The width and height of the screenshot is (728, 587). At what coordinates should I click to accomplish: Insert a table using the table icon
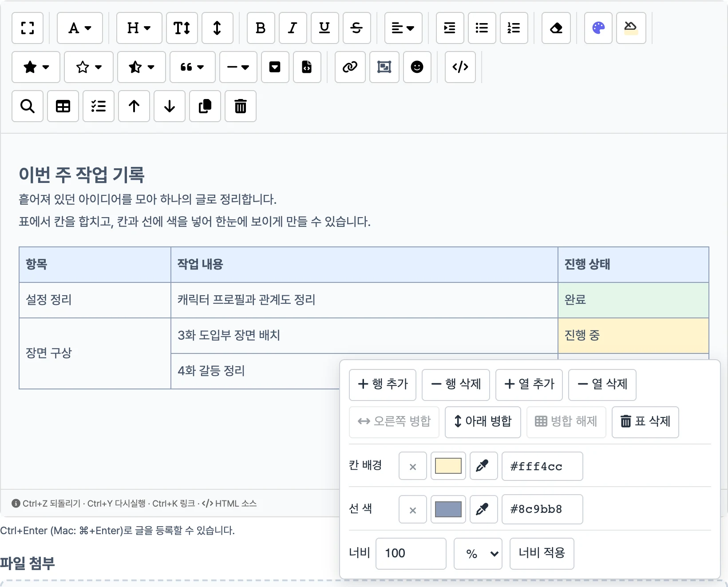[63, 106]
